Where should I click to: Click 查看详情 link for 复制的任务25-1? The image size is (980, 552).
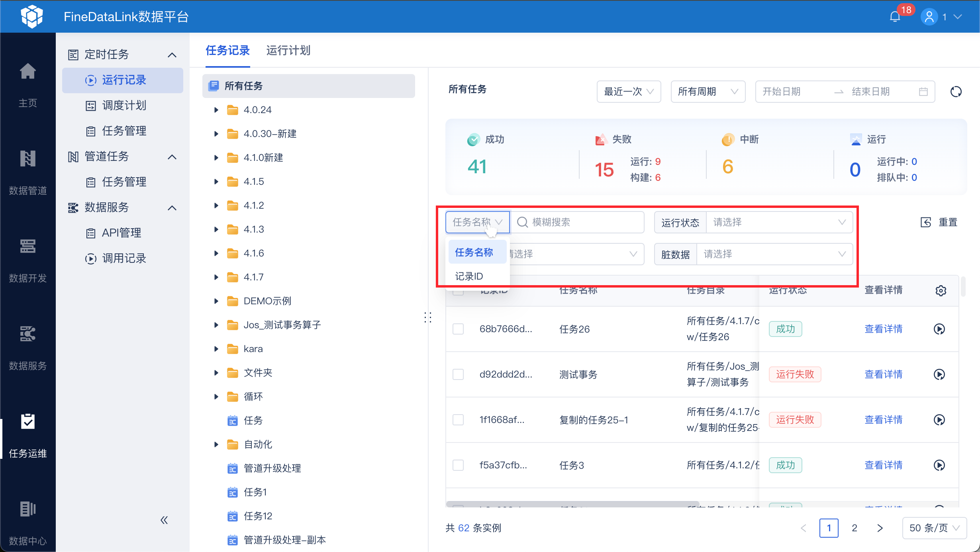(x=883, y=420)
